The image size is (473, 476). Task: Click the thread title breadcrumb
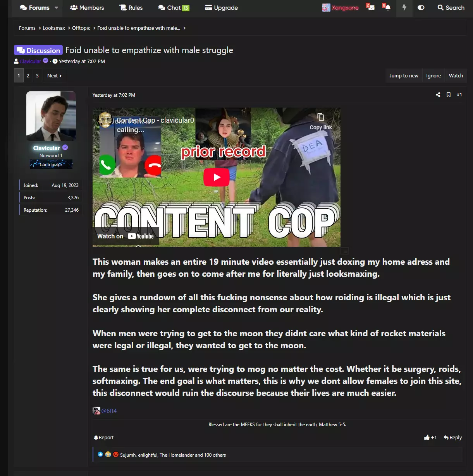pyautogui.click(x=139, y=28)
